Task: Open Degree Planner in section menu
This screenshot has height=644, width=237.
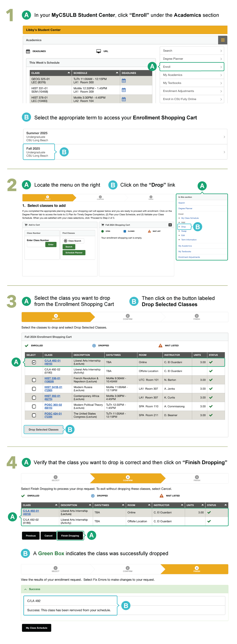Action: [x=185, y=208]
